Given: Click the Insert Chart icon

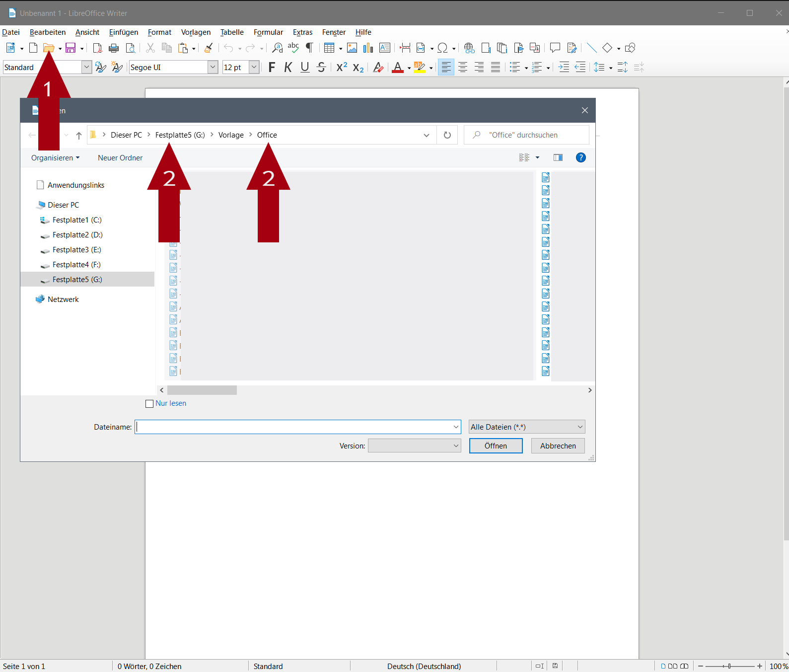Looking at the screenshot, I should (x=368, y=48).
